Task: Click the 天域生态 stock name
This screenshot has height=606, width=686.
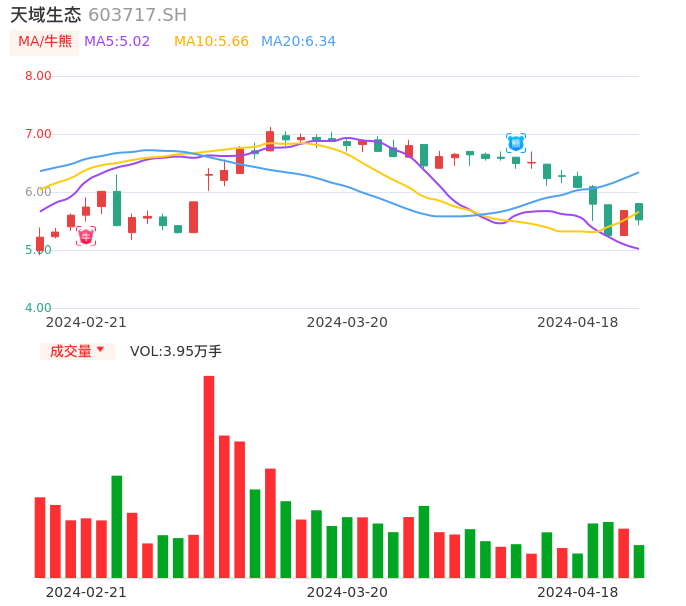Action: pyautogui.click(x=46, y=15)
